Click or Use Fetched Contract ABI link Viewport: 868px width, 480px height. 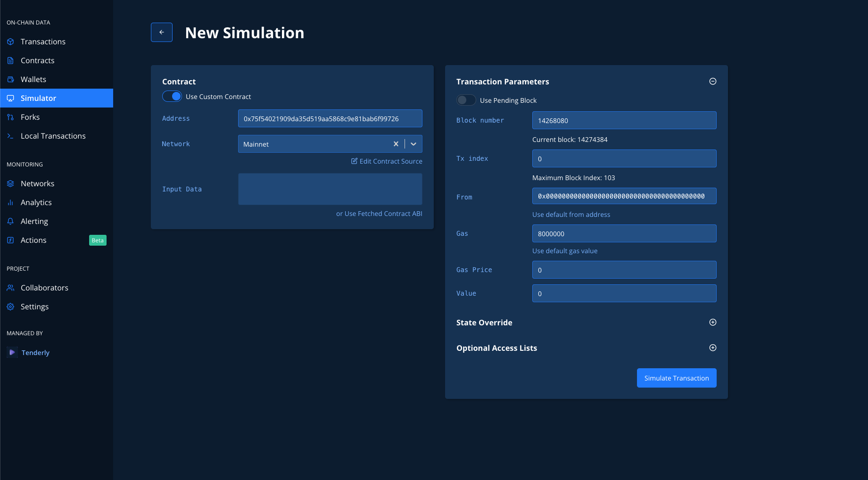click(x=379, y=214)
